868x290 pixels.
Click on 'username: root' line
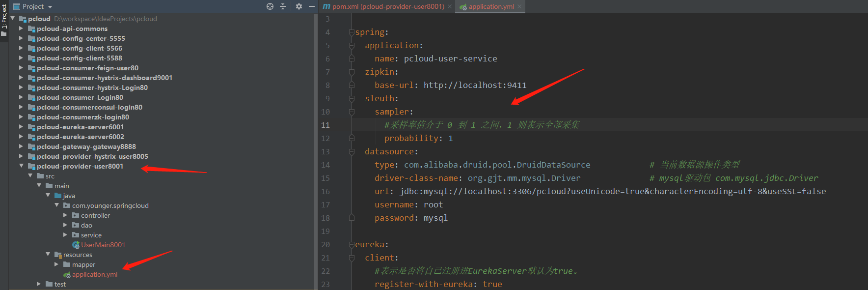click(x=408, y=204)
